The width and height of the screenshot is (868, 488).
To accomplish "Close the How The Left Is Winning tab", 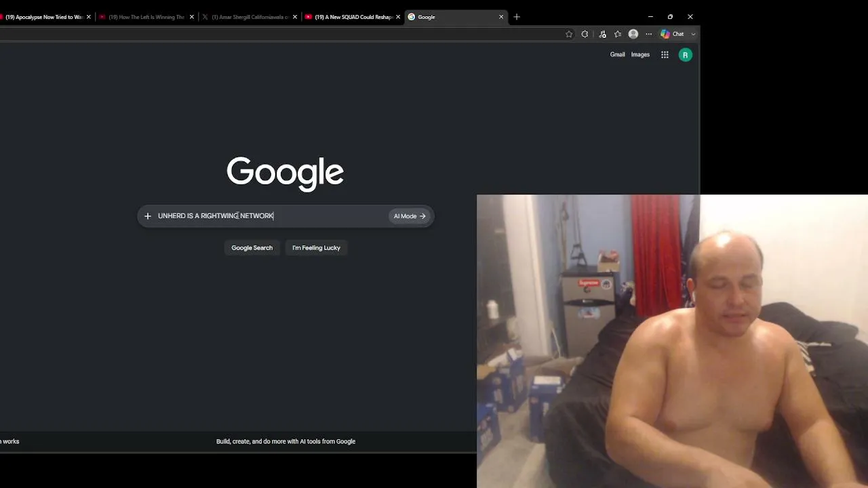I will pyautogui.click(x=192, y=17).
